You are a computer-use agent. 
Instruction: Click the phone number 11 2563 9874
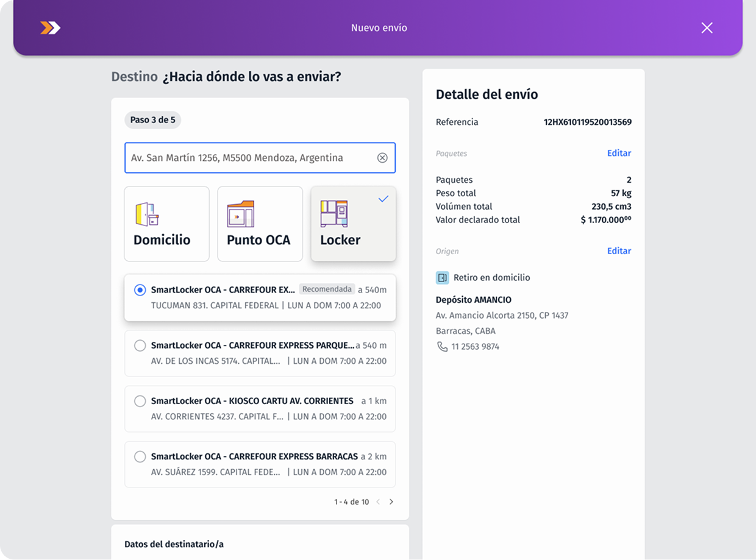click(x=476, y=347)
